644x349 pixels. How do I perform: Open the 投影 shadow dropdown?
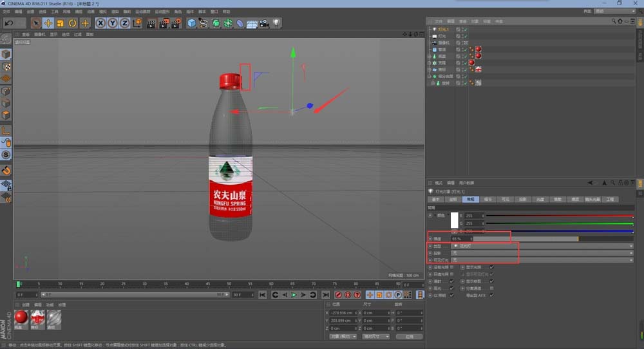(541, 253)
